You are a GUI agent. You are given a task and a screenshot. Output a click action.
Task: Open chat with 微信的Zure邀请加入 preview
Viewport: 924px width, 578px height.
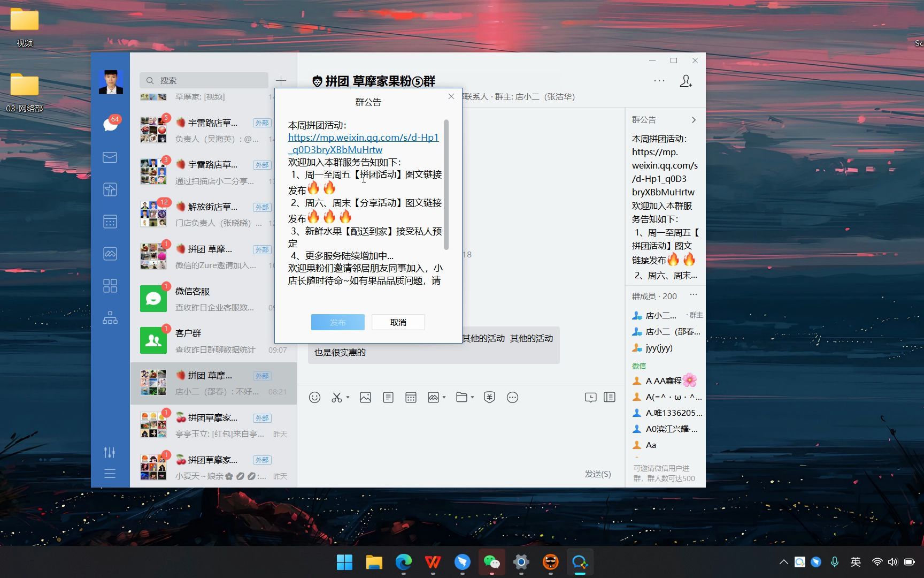(x=213, y=256)
